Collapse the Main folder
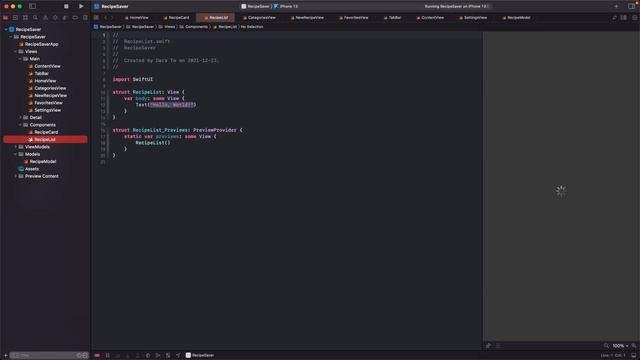Image resolution: width=640 pixels, height=360 pixels. pos(20,59)
